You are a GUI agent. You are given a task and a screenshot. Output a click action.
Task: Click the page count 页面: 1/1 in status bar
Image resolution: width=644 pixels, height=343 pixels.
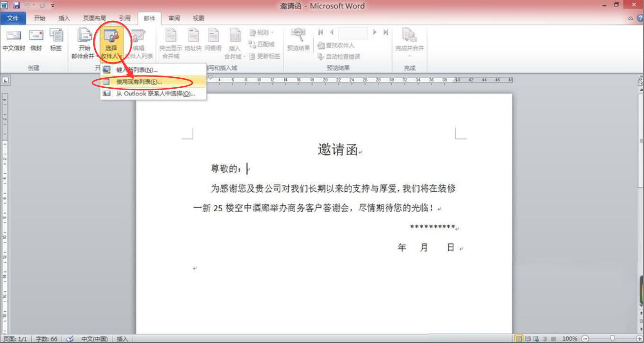[15, 339]
